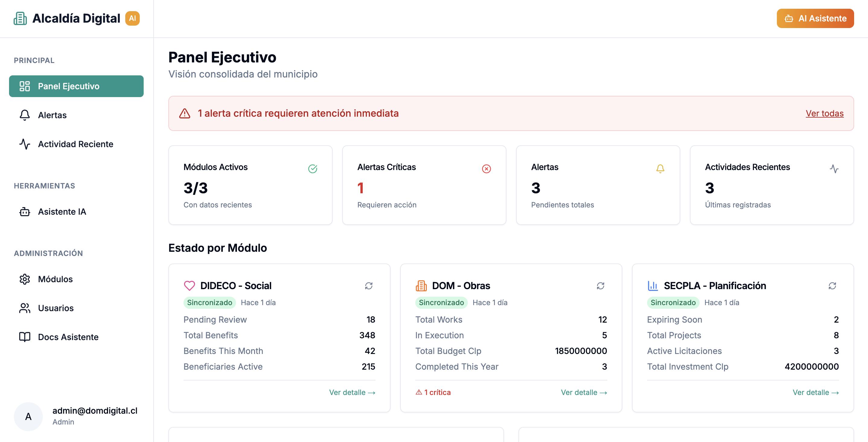Viewport: 868px width, 442px height.
Task: Click the SECPLA - Planificación card title
Action: pyautogui.click(x=715, y=286)
